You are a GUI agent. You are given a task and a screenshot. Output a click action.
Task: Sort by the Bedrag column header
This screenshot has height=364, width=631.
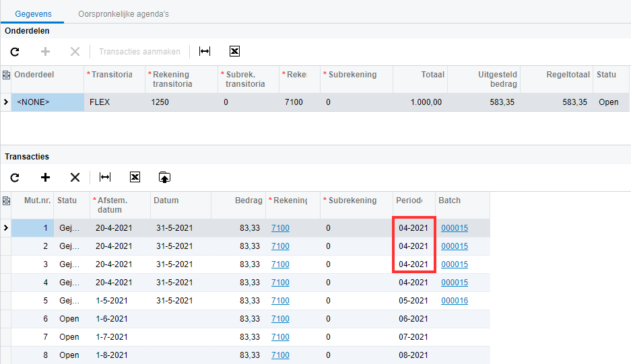pyautogui.click(x=238, y=201)
